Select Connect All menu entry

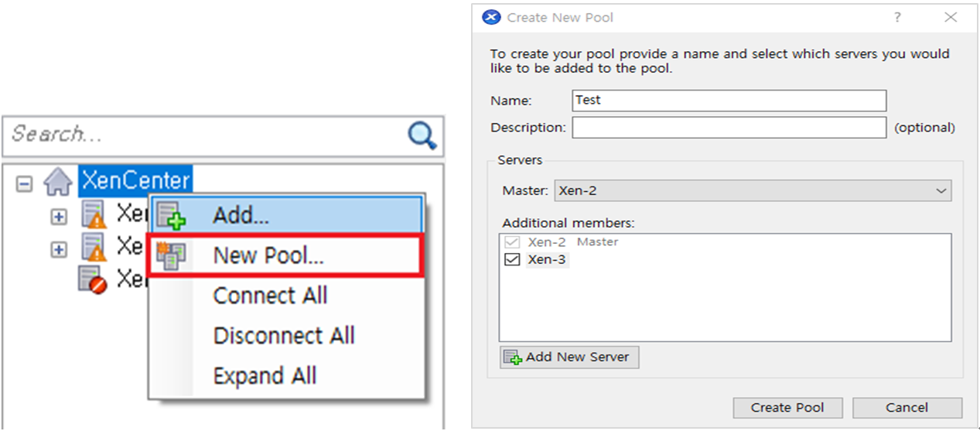(286, 296)
